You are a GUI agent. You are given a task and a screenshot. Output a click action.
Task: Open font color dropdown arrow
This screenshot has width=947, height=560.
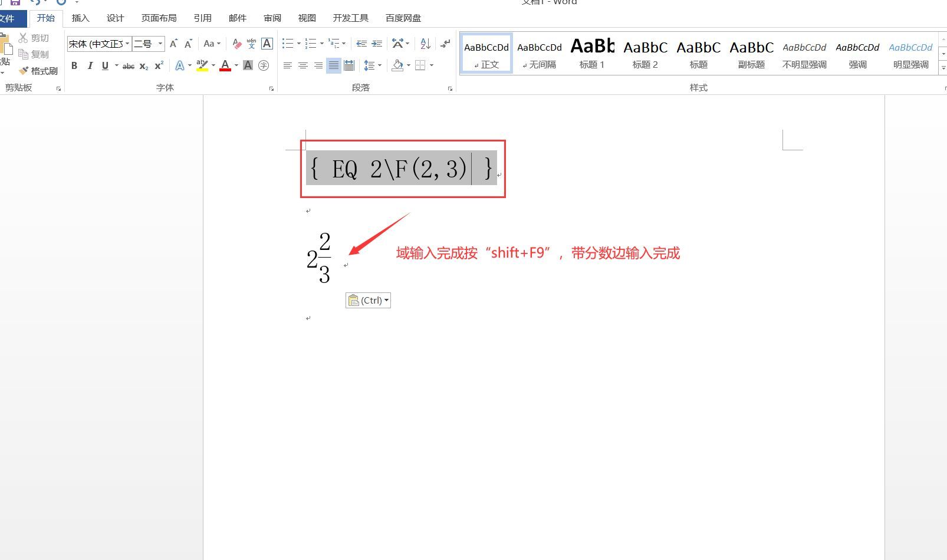(x=236, y=65)
